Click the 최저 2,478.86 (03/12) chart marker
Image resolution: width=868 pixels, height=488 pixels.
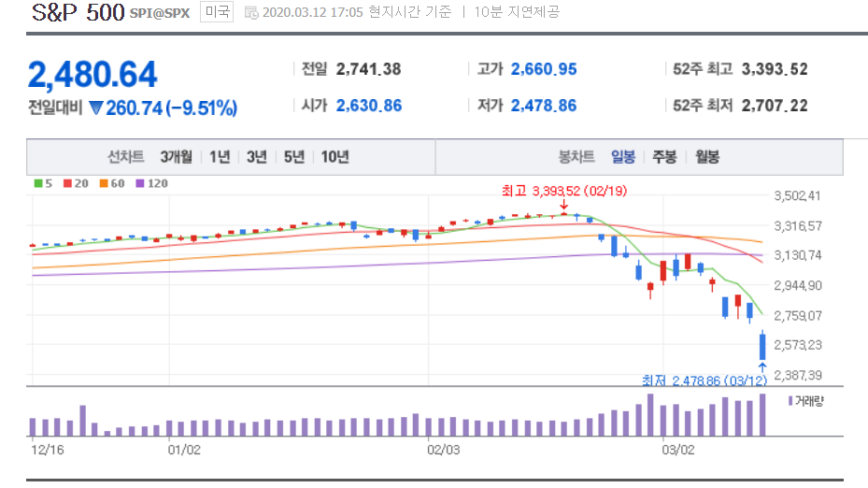[704, 380]
